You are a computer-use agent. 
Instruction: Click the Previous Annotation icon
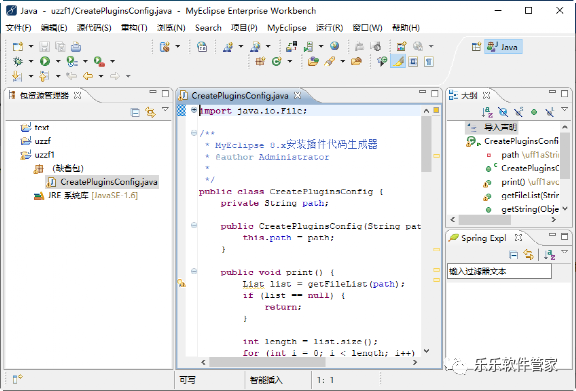[x=44, y=76]
